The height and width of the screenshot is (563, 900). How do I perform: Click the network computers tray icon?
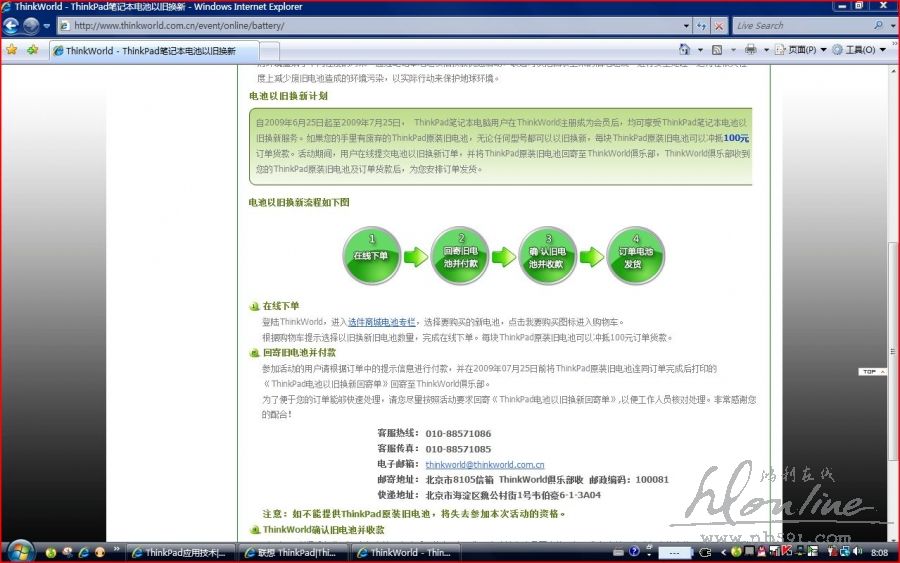point(845,552)
